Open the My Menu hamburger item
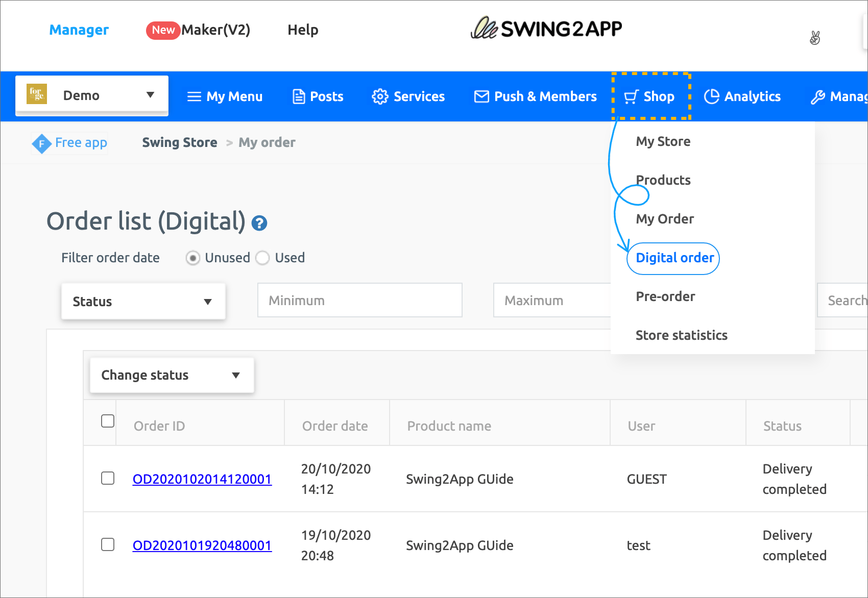The height and width of the screenshot is (598, 868). (x=225, y=96)
